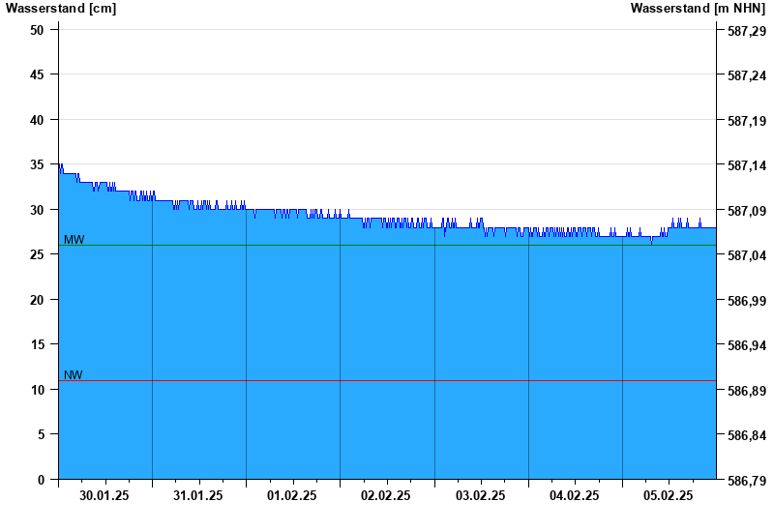Click the 587,04 value on right axis
The width and height of the screenshot is (774, 532).
point(747,255)
